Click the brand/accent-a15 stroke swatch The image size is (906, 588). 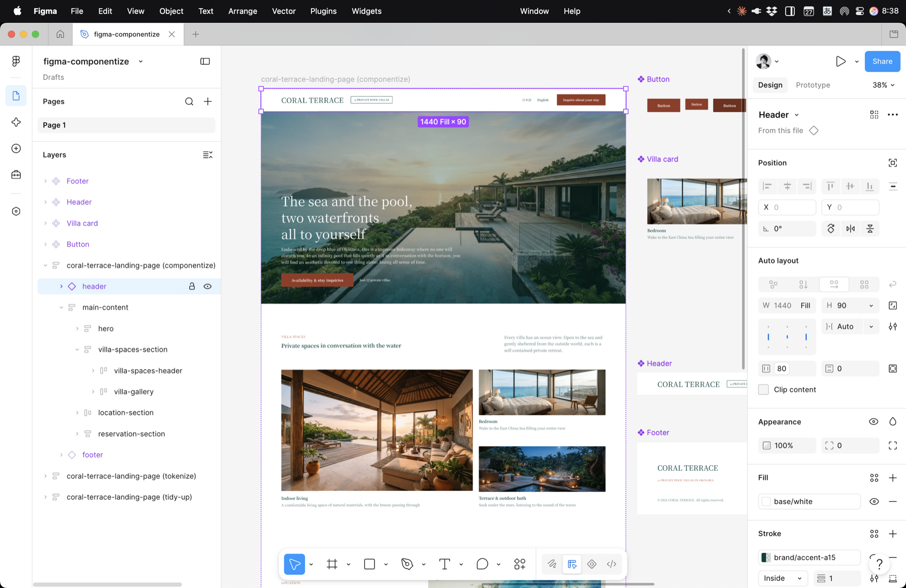pyautogui.click(x=767, y=557)
